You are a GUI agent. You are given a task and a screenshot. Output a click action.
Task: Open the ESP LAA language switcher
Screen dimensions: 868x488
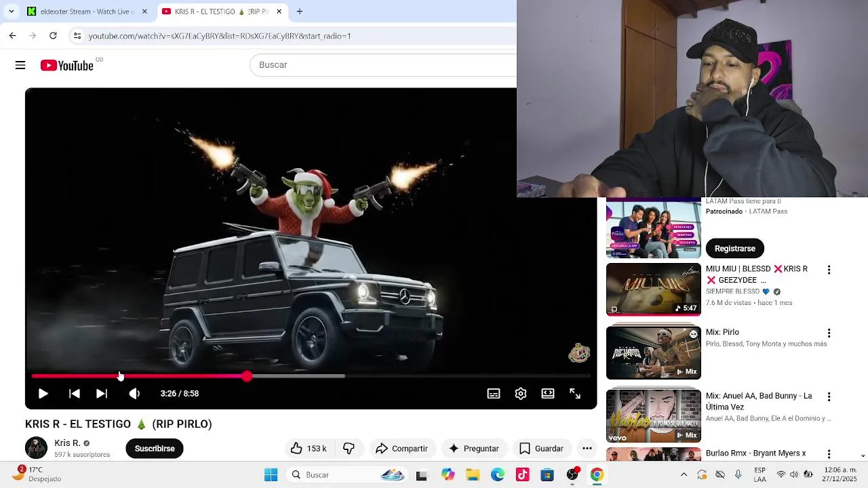760,474
